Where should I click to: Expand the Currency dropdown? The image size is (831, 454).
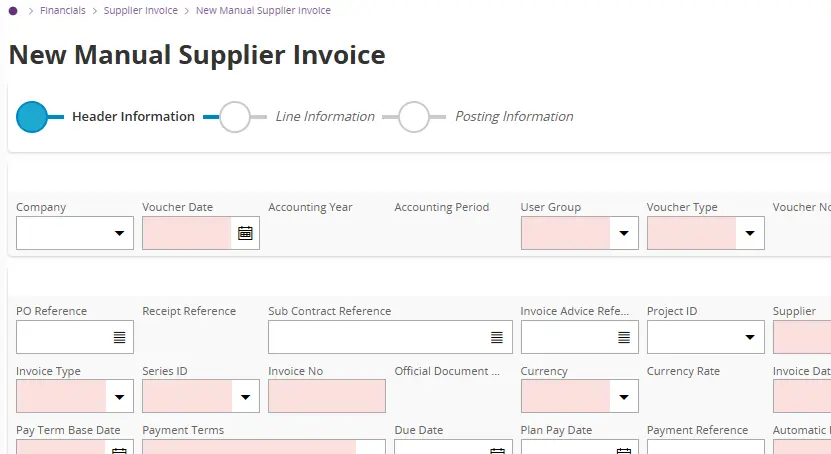pyautogui.click(x=623, y=397)
